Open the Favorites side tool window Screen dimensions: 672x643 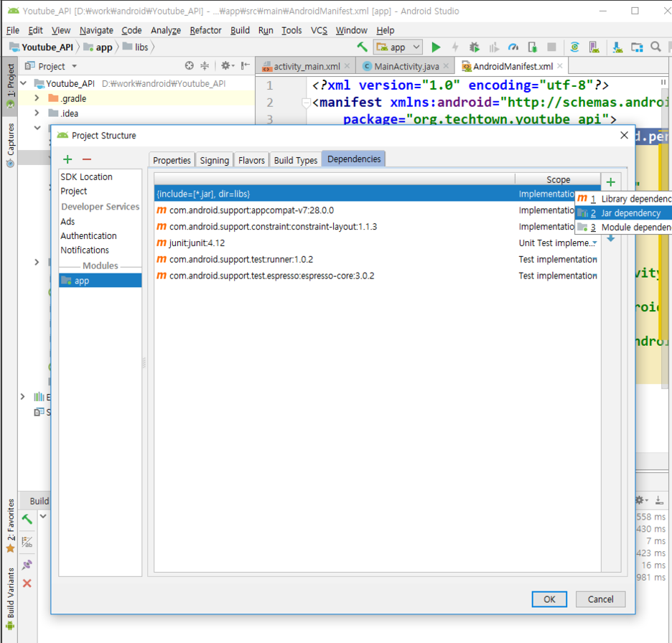coord(10,525)
